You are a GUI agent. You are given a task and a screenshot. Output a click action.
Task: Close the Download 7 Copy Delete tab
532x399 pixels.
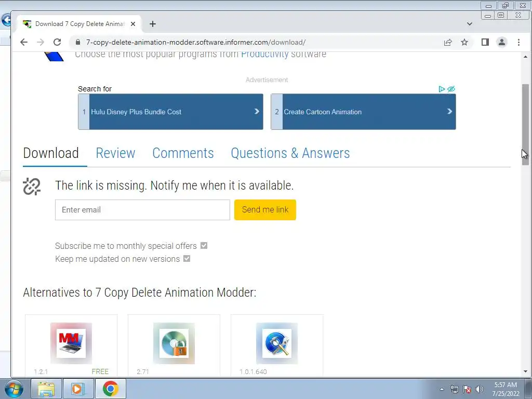pos(133,24)
